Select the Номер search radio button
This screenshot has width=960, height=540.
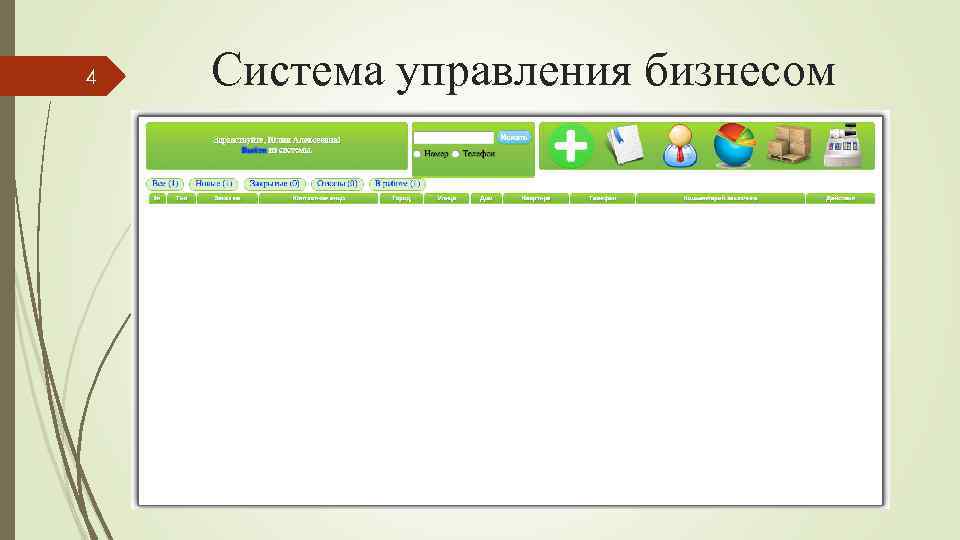coord(417,154)
